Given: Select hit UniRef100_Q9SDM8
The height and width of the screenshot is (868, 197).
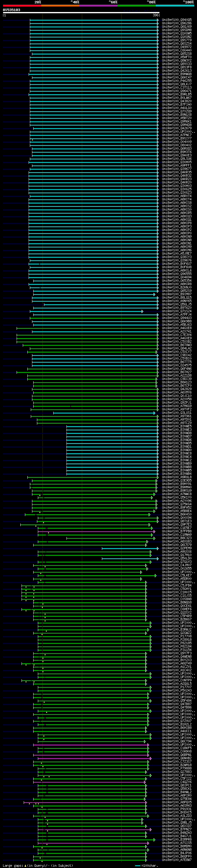Looking at the screenshot, I should tap(177, 30).
